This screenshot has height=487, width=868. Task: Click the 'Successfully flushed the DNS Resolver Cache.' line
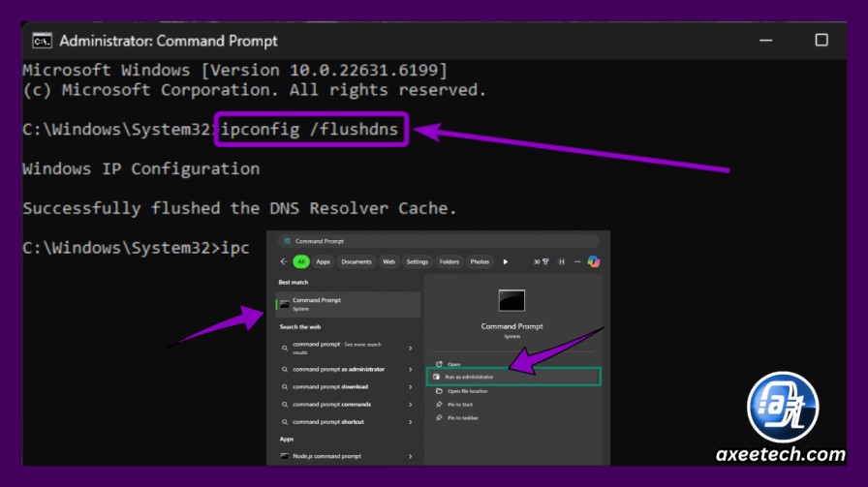239,208
